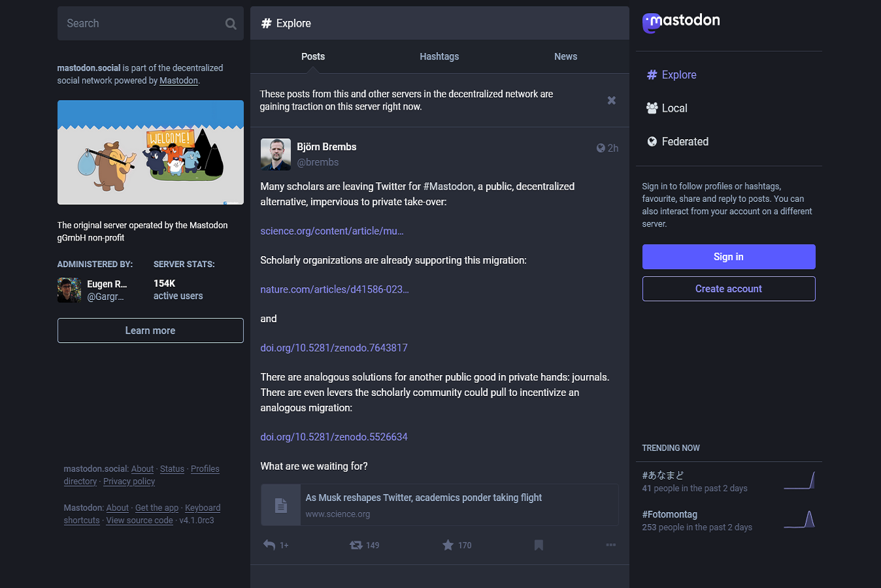Open the Status link in footer
Image resolution: width=881 pixels, height=588 pixels.
(173, 469)
